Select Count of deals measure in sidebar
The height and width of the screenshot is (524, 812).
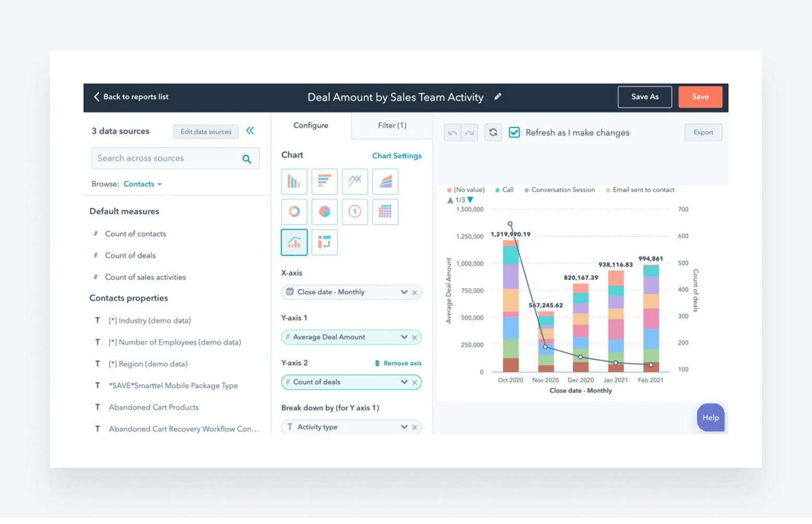click(130, 256)
